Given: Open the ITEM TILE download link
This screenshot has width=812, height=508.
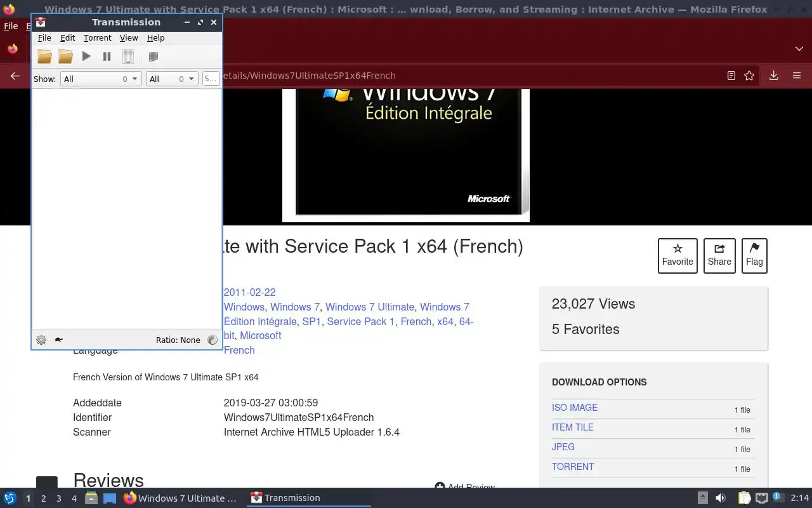Looking at the screenshot, I should pyautogui.click(x=573, y=427).
